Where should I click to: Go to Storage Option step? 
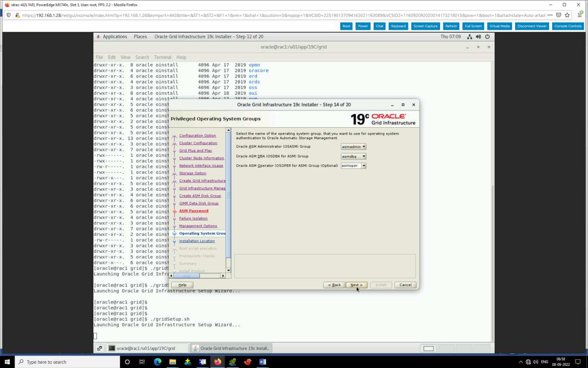(193, 173)
